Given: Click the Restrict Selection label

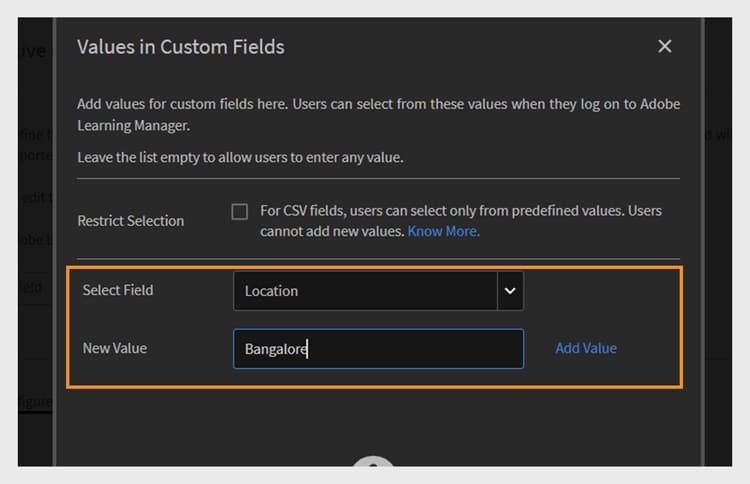Looking at the screenshot, I should [131, 221].
